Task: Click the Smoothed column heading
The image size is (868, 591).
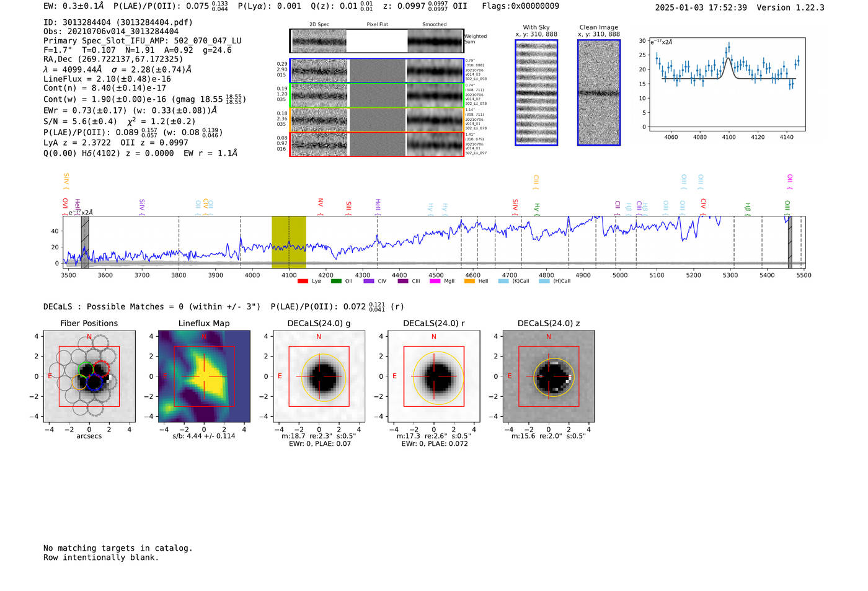Action: tap(435, 25)
